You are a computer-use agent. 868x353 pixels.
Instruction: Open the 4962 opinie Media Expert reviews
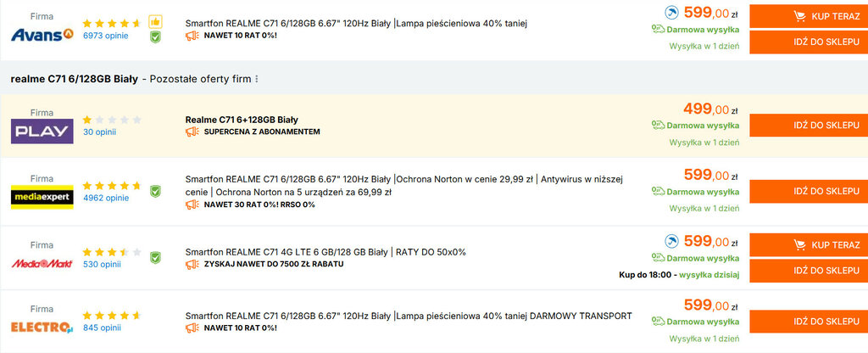pos(106,198)
